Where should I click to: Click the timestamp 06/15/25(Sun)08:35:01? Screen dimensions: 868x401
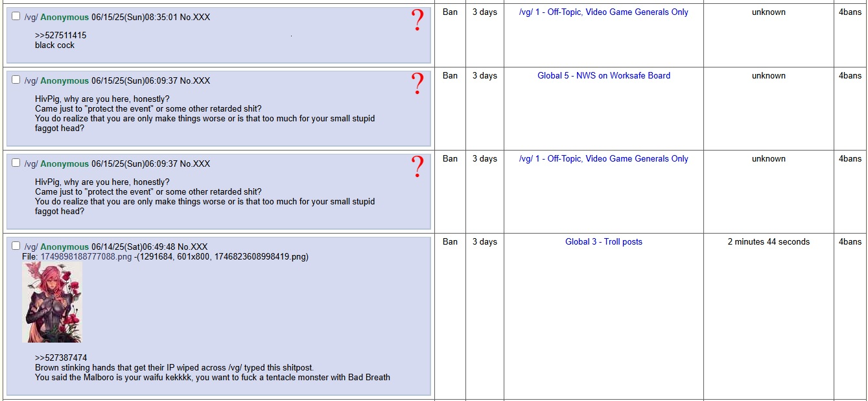(134, 18)
